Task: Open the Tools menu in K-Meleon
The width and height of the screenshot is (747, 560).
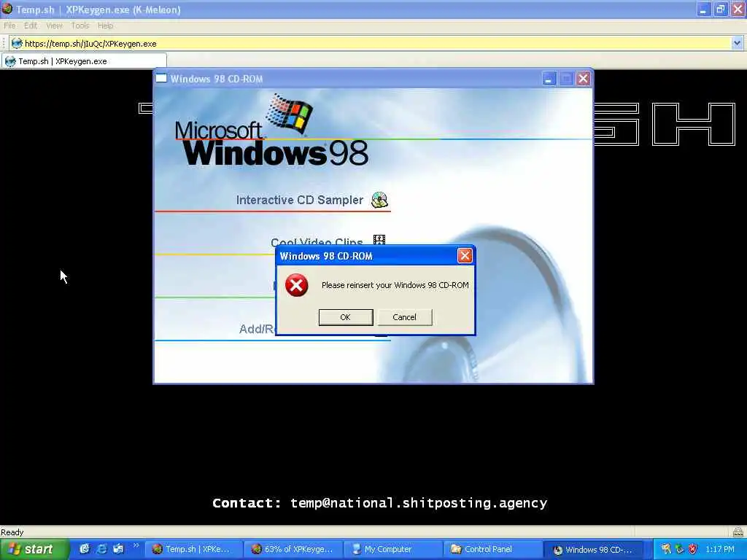Action: click(80, 26)
